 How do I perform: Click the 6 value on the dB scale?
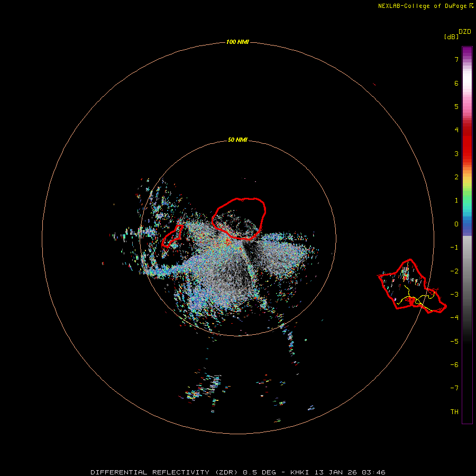click(456, 83)
